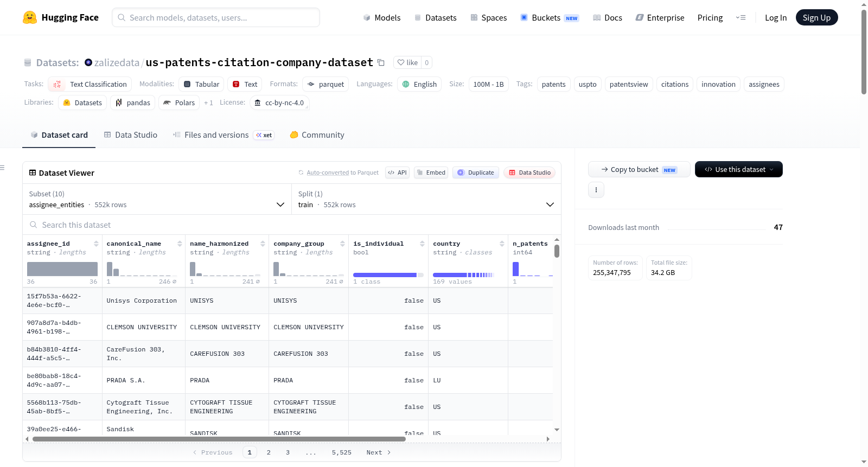Sort the name_harmonized column
868x467 pixels.
point(263,244)
